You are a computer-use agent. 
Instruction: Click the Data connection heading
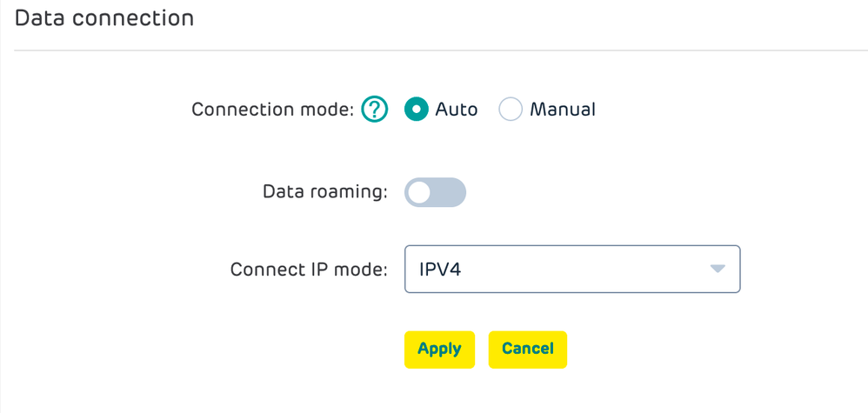pyautogui.click(x=104, y=18)
